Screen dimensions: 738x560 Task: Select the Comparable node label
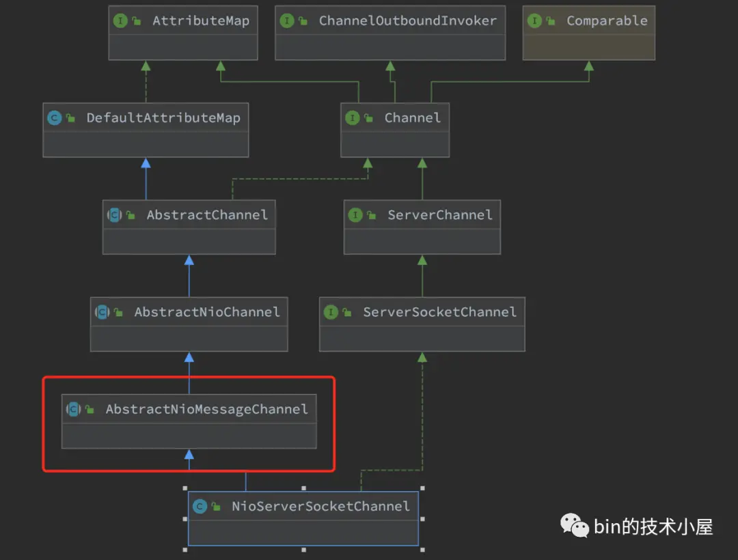click(607, 21)
